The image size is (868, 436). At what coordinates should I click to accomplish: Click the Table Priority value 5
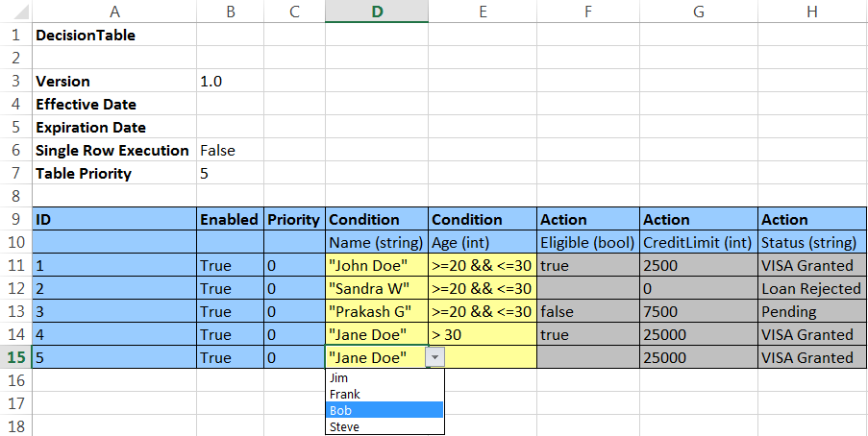[x=229, y=174]
